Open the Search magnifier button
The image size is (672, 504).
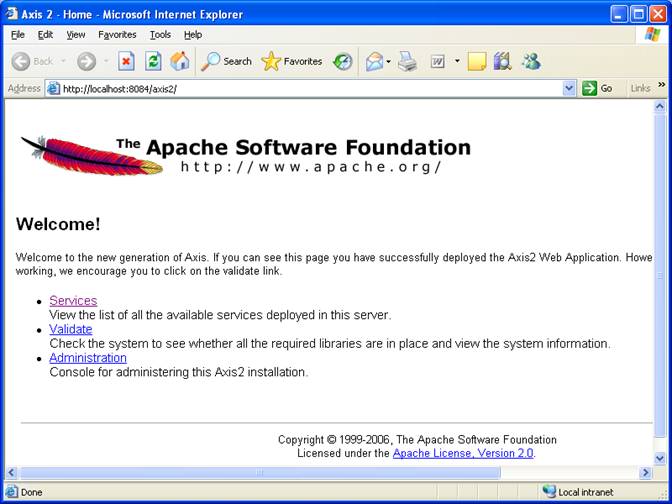(x=226, y=62)
